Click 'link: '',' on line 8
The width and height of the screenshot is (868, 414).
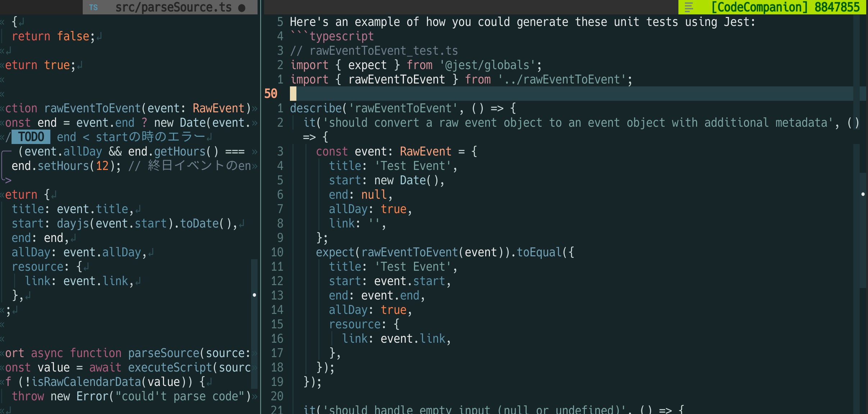click(x=358, y=224)
